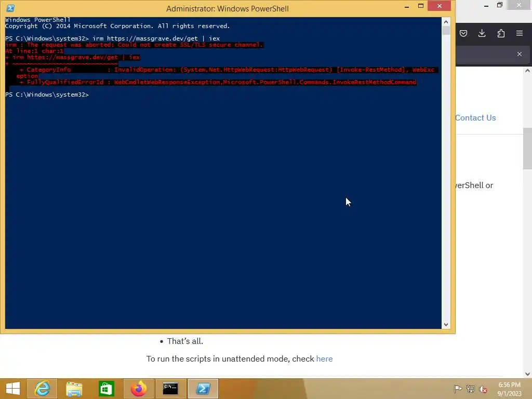Select PowerShell taskbar icon
This screenshot has width=532, height=399.
[203, 389]
